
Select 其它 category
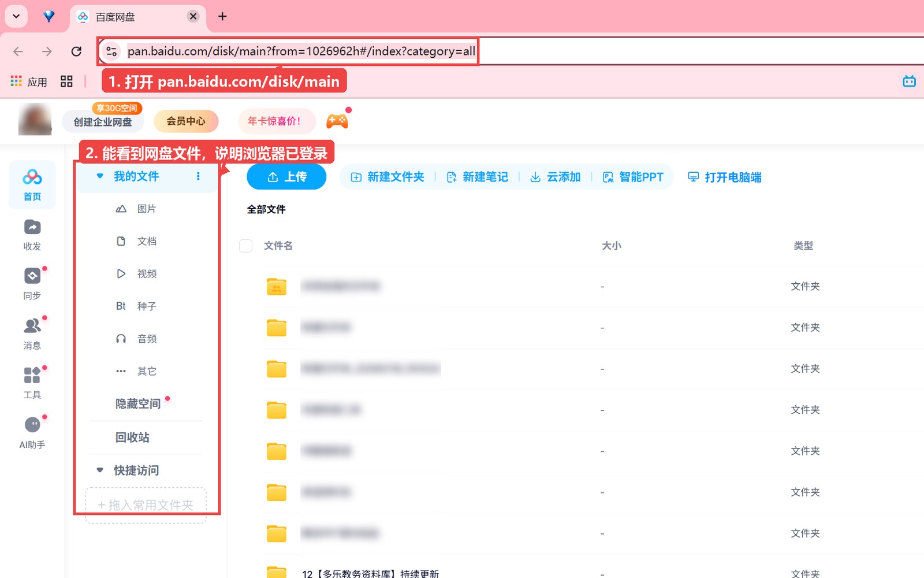click(136, 370)
